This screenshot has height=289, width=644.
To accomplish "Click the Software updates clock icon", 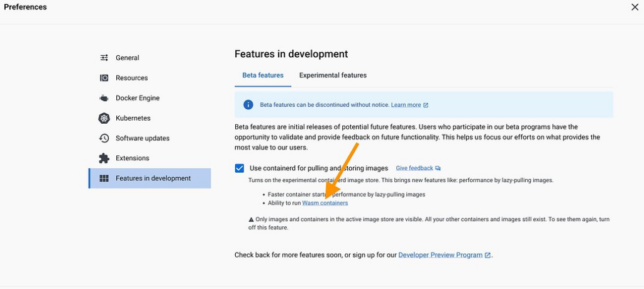I will pyautogui.click(x=104, y=138).
